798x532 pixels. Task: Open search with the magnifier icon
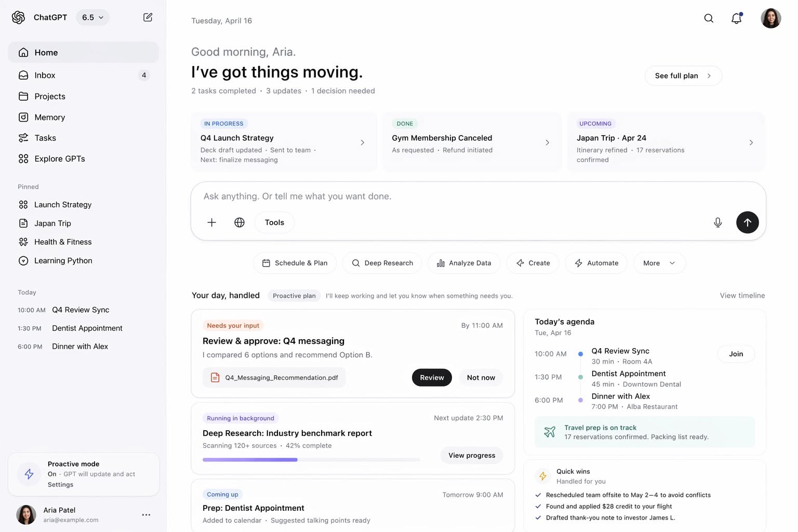[x=709, y=18]
